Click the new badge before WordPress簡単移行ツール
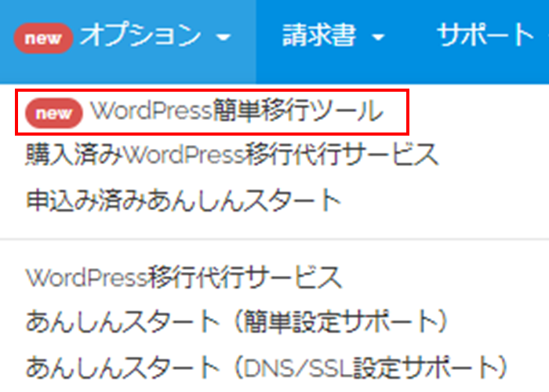This screenshot has height=392, width=549. point(54,113)
